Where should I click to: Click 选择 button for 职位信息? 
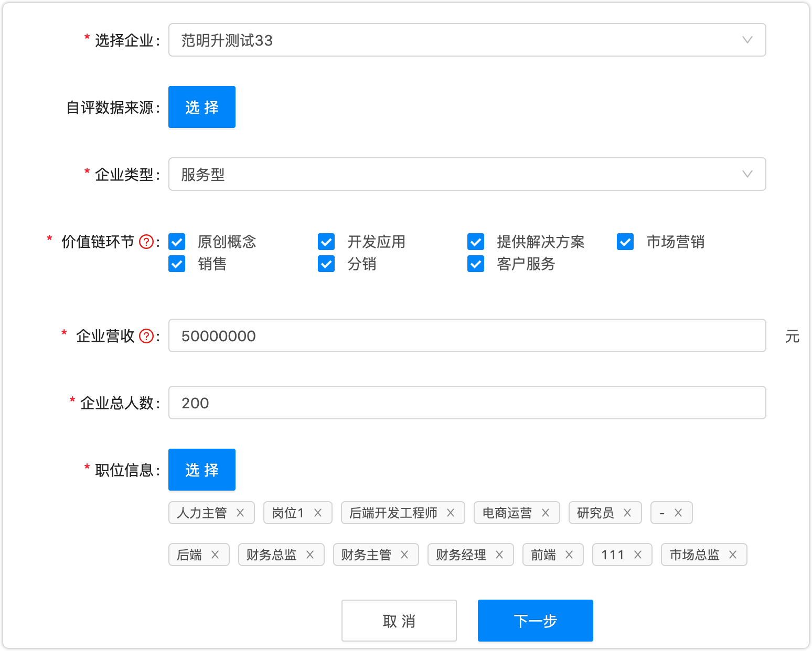[x=202, y=470]
